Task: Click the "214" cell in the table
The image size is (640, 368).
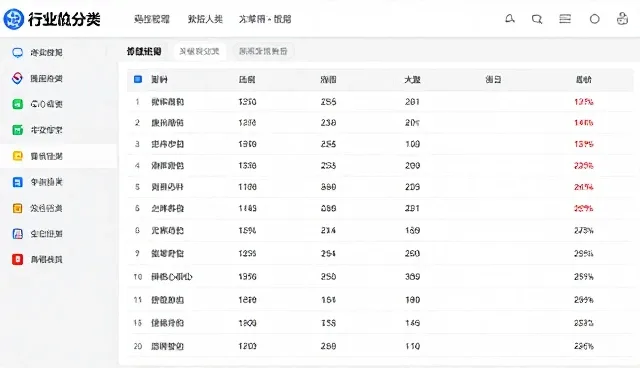Action: pyautogui.click(x=328, y=231)
